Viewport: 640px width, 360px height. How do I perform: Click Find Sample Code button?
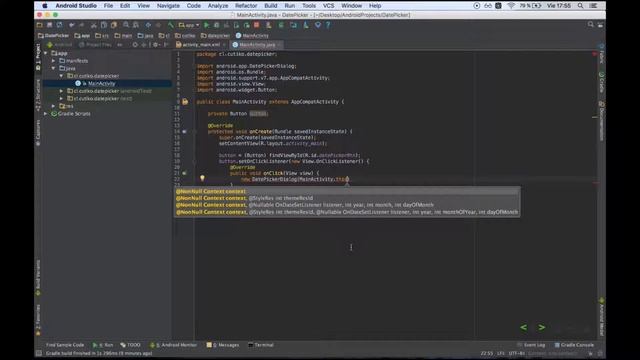point(65,345)
